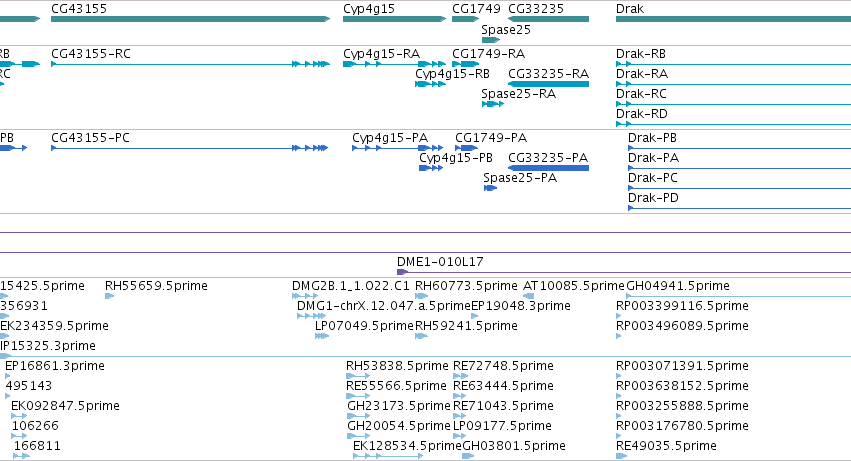Select protein CG33235-PA

tap(548, 168)
